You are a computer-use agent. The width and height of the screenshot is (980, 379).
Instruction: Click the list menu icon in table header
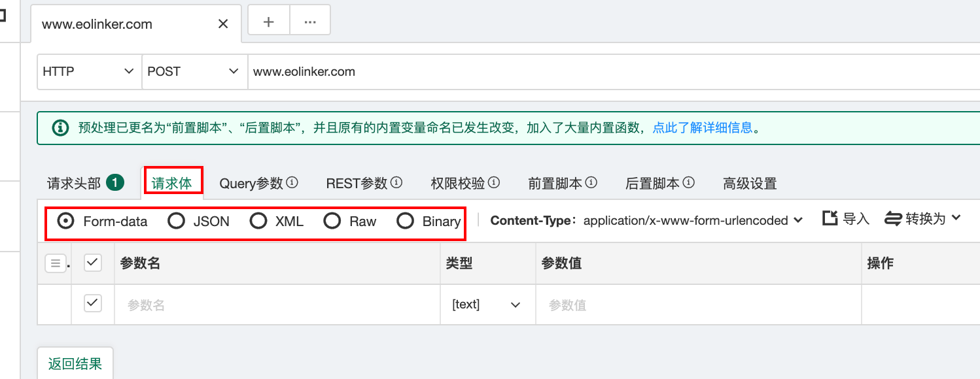55,263
